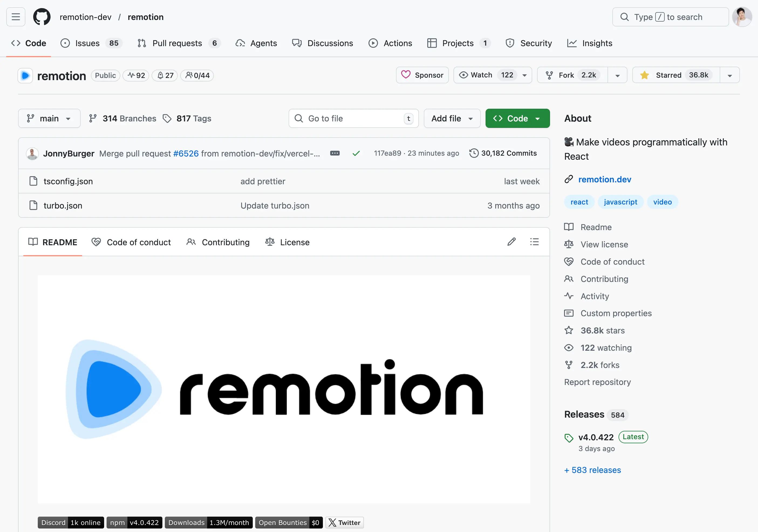Open the user profile avatar
The image size is (758, 532).
(x=742, y=17)
